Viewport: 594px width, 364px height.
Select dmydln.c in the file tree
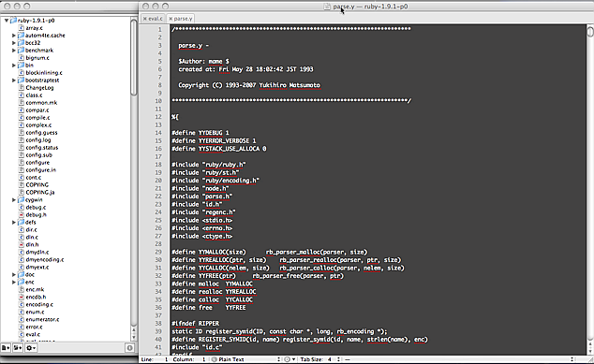click(x=37, y=252)
